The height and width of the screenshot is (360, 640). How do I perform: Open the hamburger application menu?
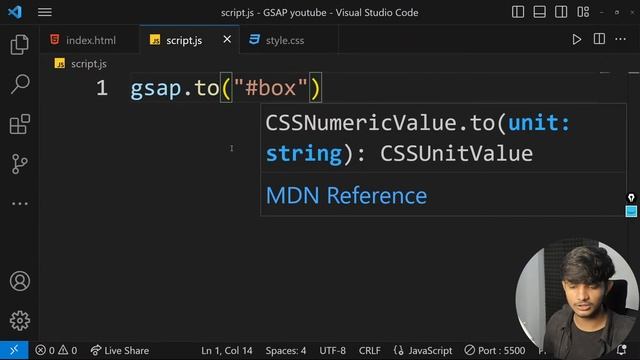coord(45,12)
